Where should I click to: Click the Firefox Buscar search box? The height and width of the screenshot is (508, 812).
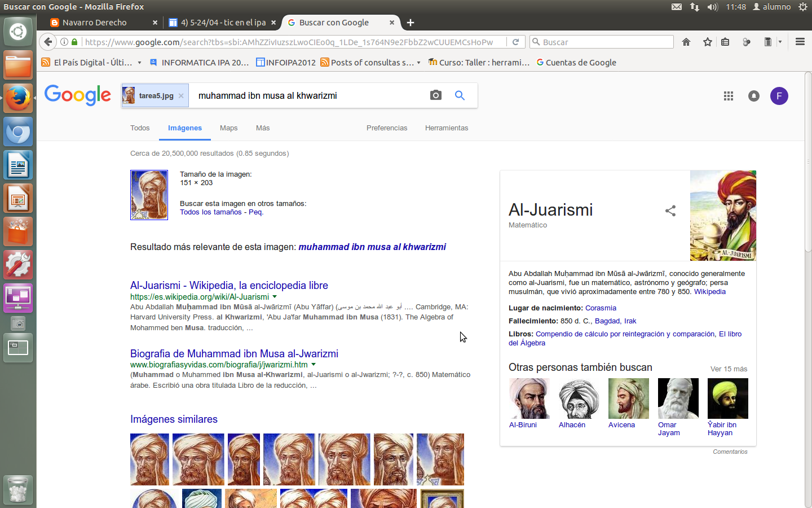point(602,42)
